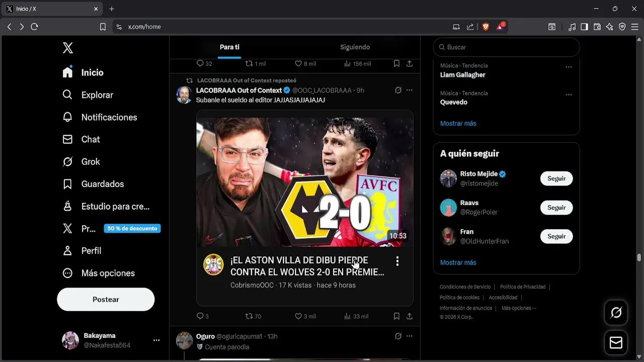Switch to Siguiendo tab
The height and width of the screenshot is (362, 644).
(355, 47)
